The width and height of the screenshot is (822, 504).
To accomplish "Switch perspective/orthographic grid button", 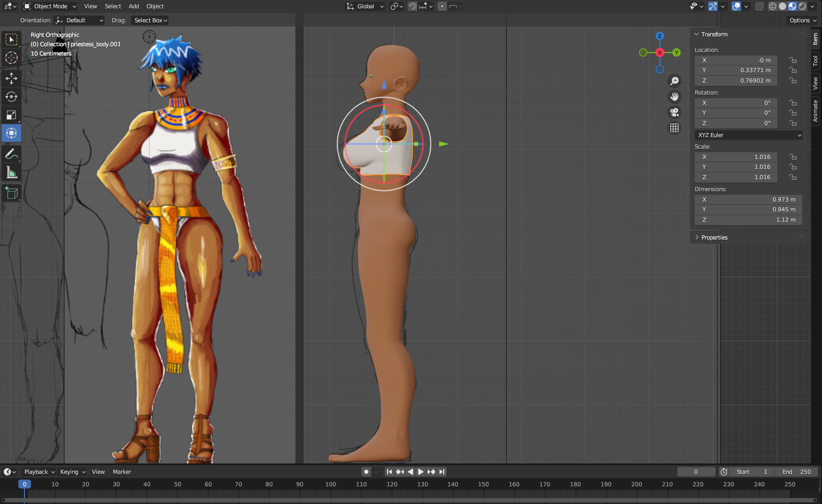I will (674, 128).
